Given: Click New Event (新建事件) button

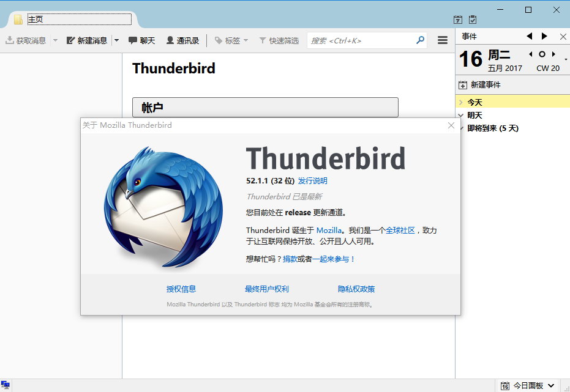Looking at the screenshot, I should 479,85.
